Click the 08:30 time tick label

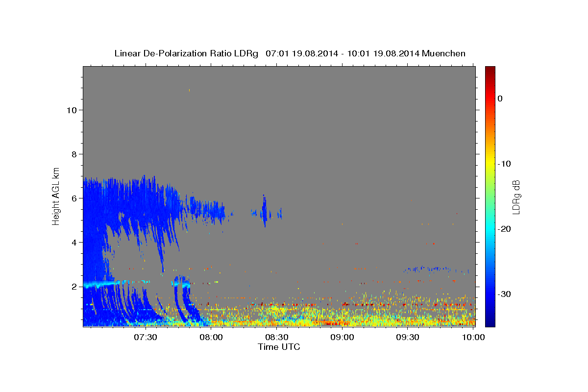[276, 337]
